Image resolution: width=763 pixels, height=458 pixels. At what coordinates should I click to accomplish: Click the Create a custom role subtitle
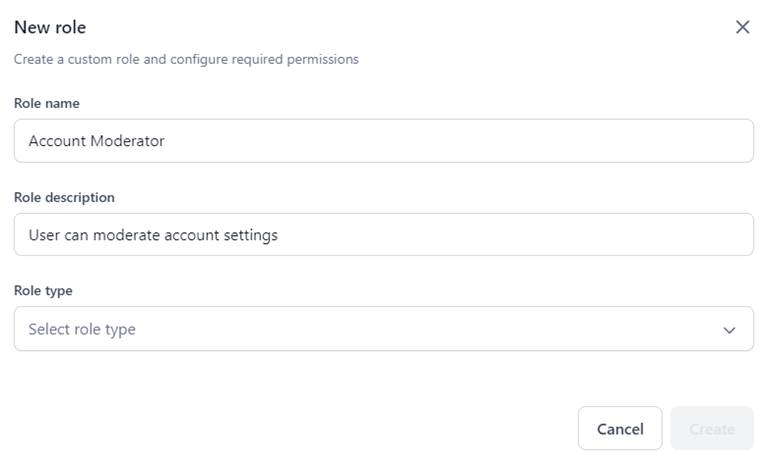pyautogui.click(x=186, y=59)
